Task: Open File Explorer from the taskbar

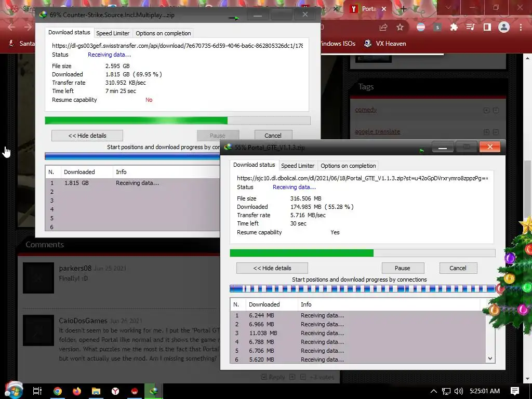Action: 96,391
